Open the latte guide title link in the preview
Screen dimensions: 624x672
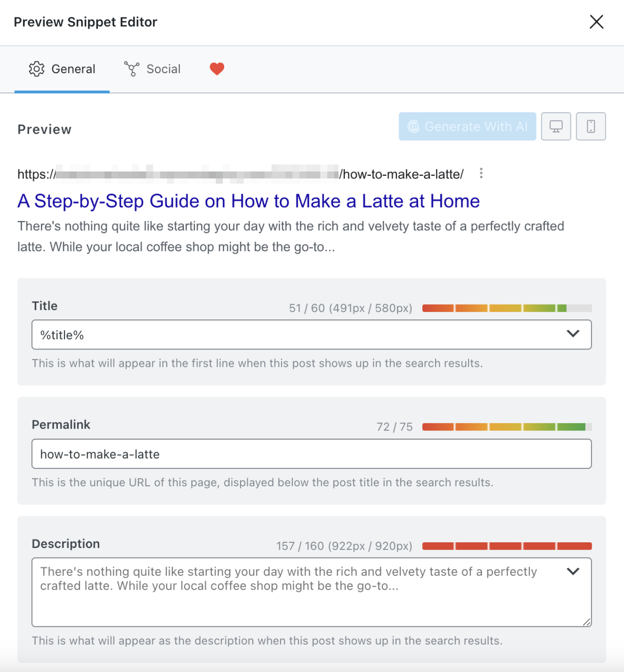point(248,201)
